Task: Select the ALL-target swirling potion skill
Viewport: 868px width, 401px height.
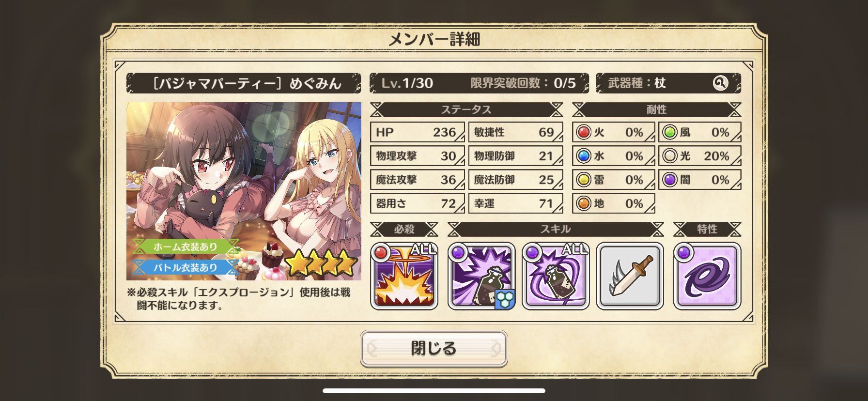Action: 556,276
